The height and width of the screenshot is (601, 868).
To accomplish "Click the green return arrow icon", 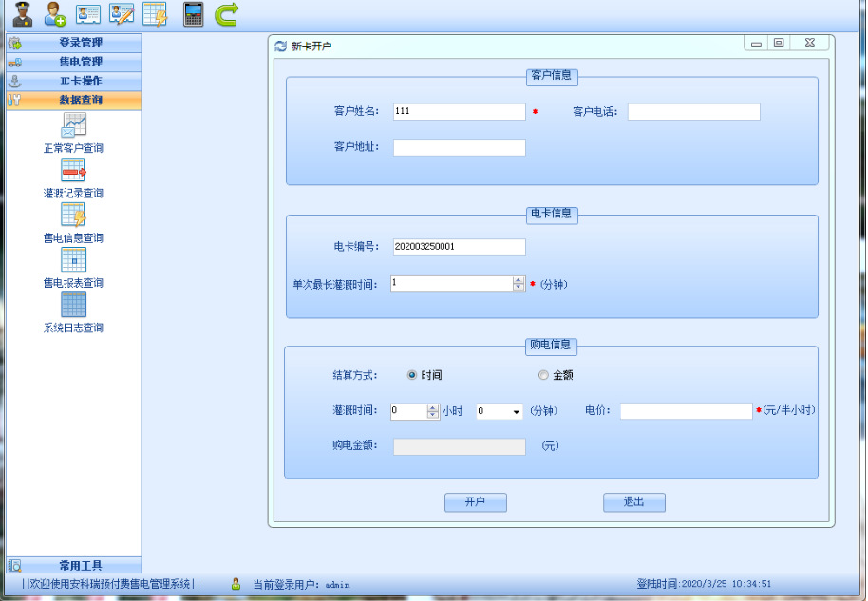I will [x=226, y=14].
